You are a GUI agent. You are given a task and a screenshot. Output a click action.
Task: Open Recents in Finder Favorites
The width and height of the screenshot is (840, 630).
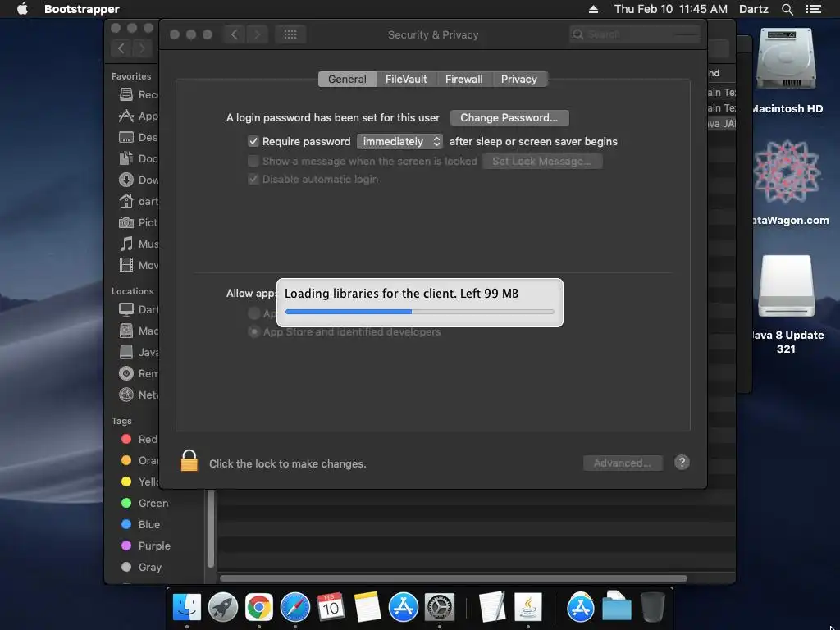point(139,94)
